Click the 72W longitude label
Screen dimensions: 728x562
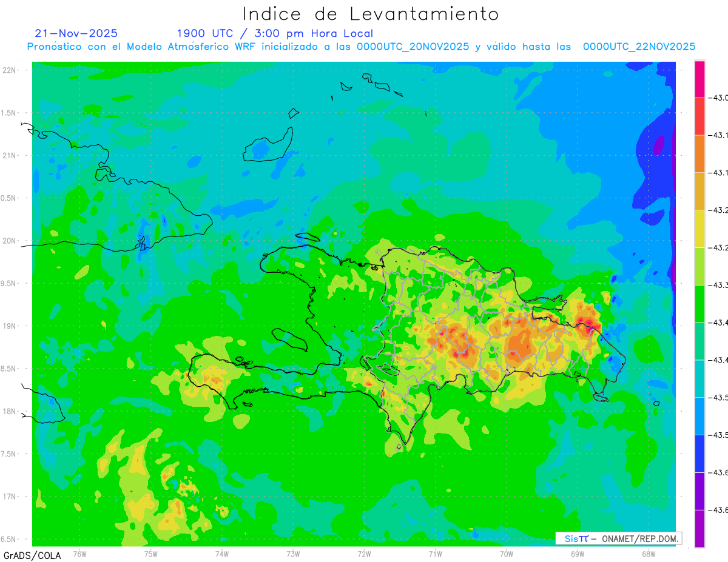point(364,553)
